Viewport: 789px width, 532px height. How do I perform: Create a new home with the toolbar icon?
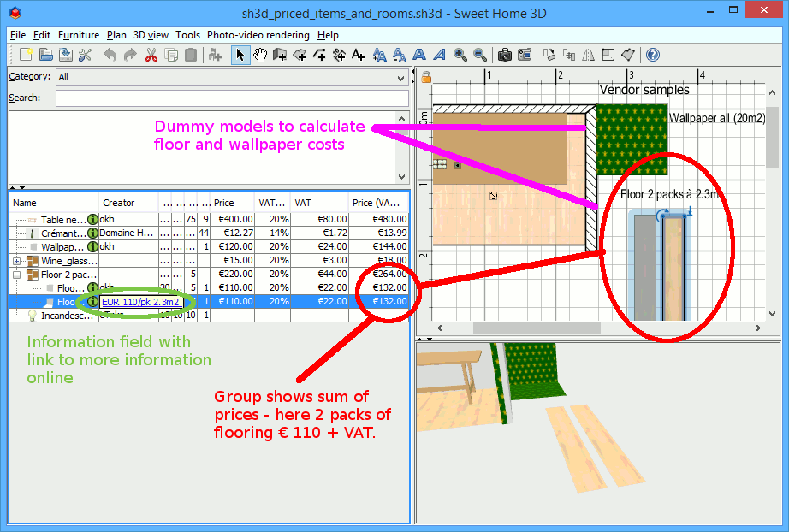pyautogui.click(x=26, y=54)
